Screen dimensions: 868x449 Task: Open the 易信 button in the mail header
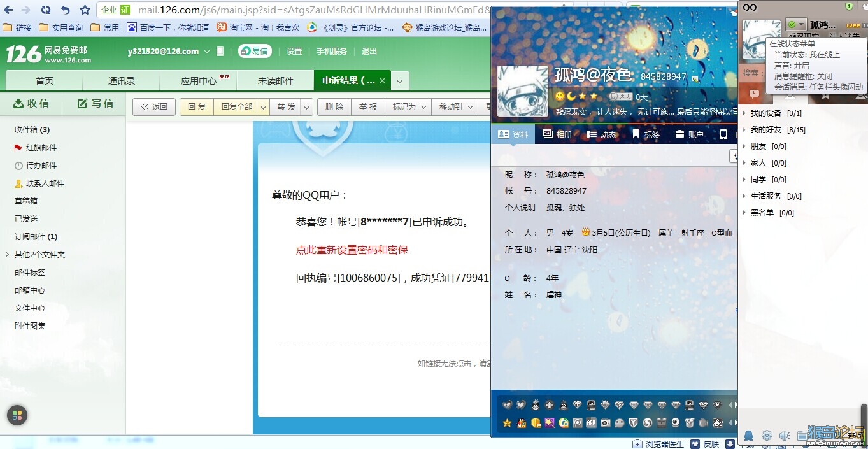click(x=255, y=52)
